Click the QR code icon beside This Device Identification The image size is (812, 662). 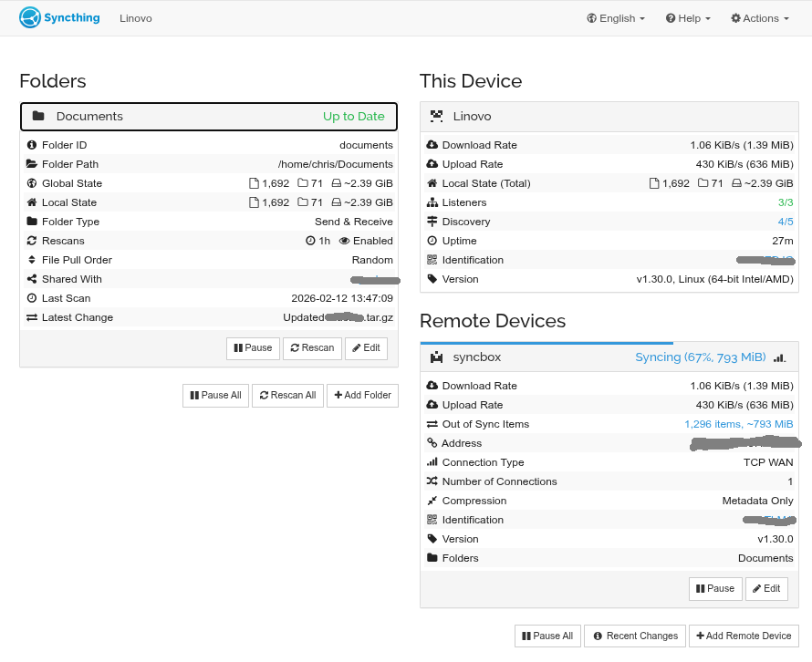click(x=432, y=260)
